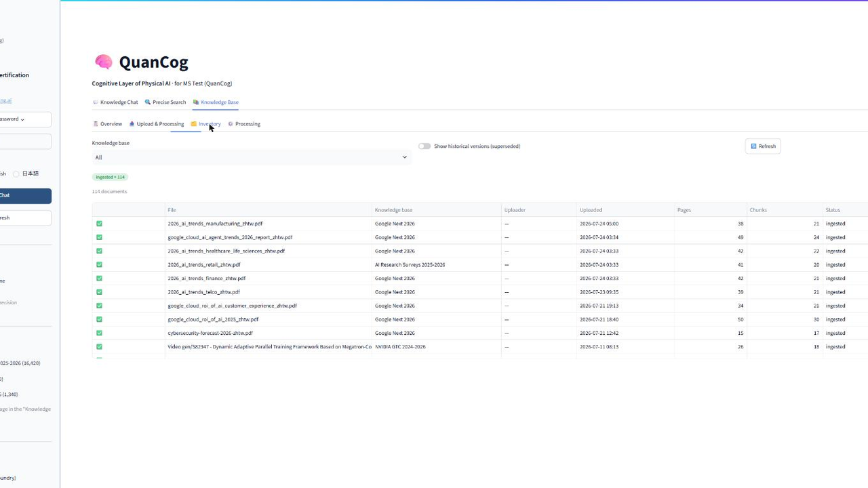Switch to the Precise Search tab
868x488 pixels.
click(165, 102)
